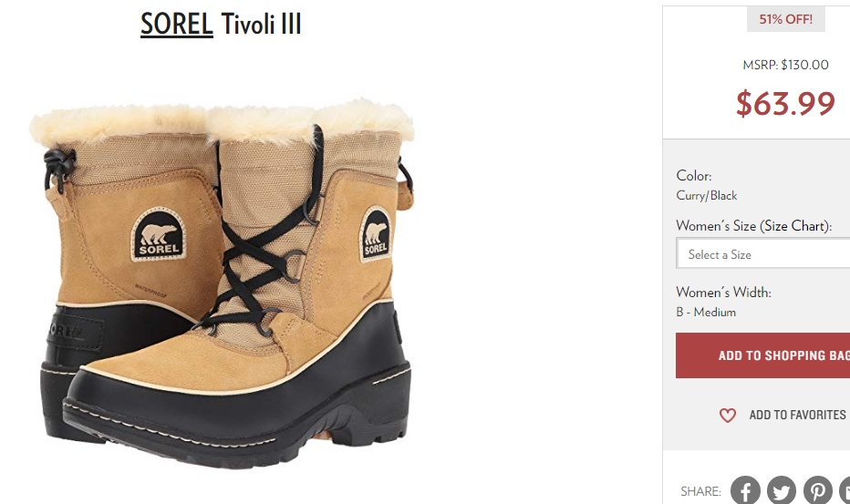The height and width of the screenshot is (504, 850).
Task: Click the Tivoli III product title
Action: tap(261, 24)
